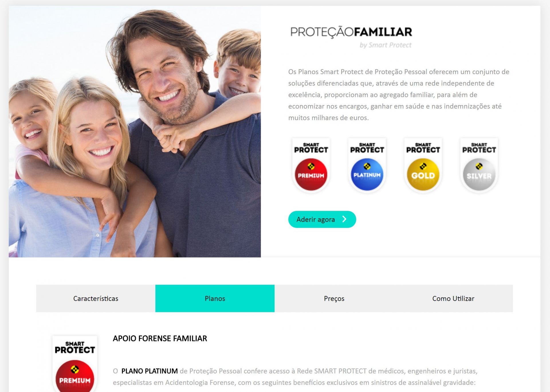550x392 pixels.
Task: Switch to the Planos tab
Action: (215, 298)
